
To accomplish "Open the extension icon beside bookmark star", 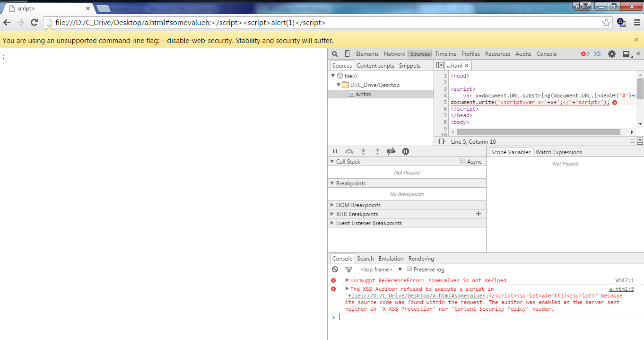I will 621,22.
